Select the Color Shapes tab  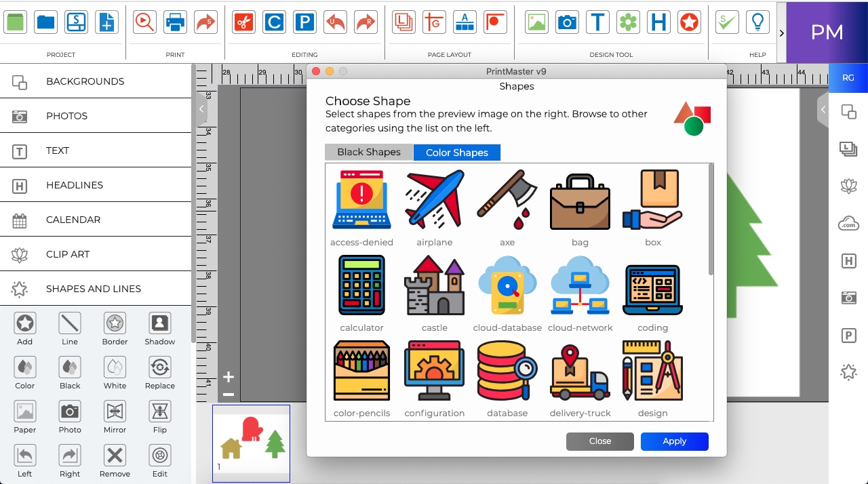coord(457,152)
